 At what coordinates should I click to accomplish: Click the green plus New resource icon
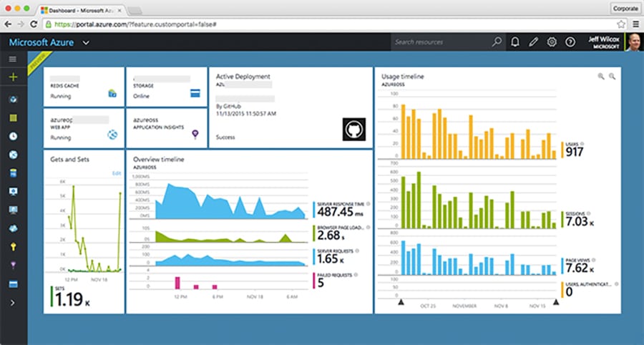tap(13, 77)
